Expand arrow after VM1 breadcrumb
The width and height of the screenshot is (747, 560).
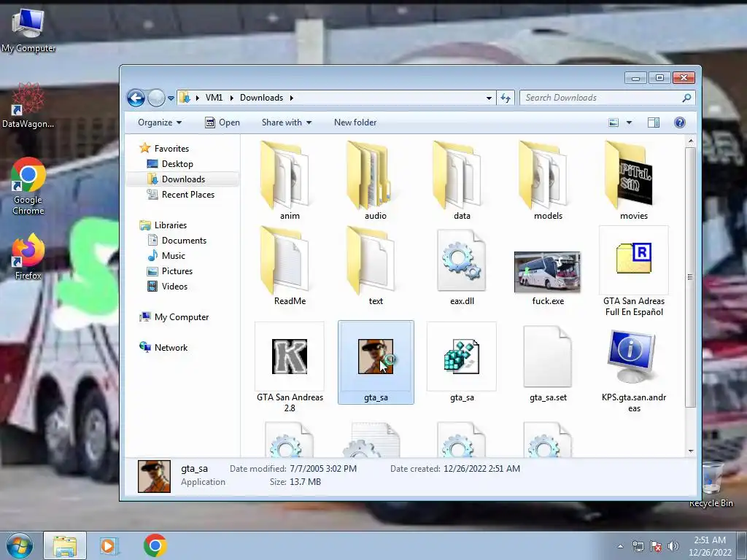pyautogui.click(x=231, y=98)
